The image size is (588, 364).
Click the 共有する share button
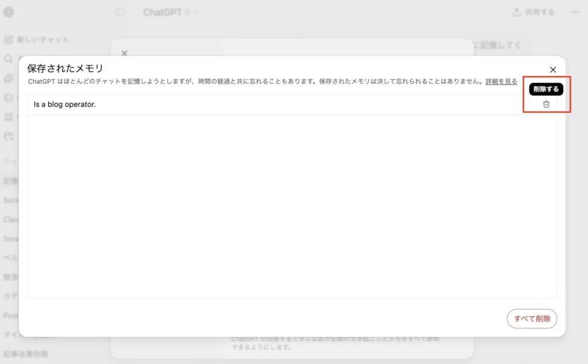click(533, 12)
